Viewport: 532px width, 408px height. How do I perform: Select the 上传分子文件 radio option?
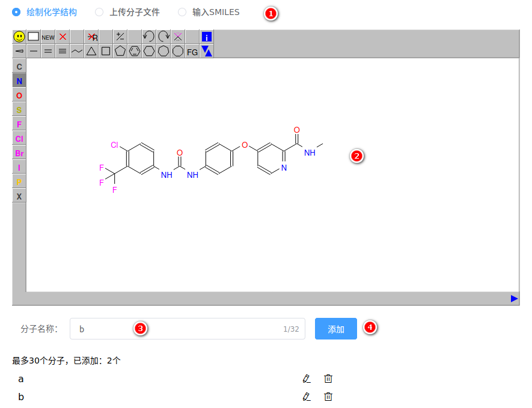pos(99,12)
